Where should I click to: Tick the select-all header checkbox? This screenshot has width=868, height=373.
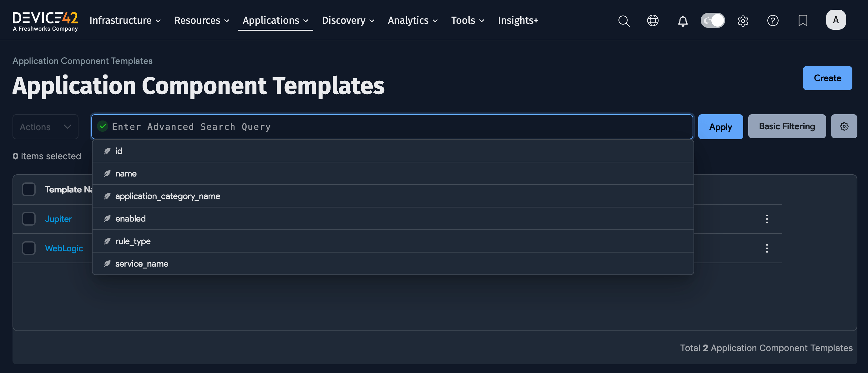point(29,190)
